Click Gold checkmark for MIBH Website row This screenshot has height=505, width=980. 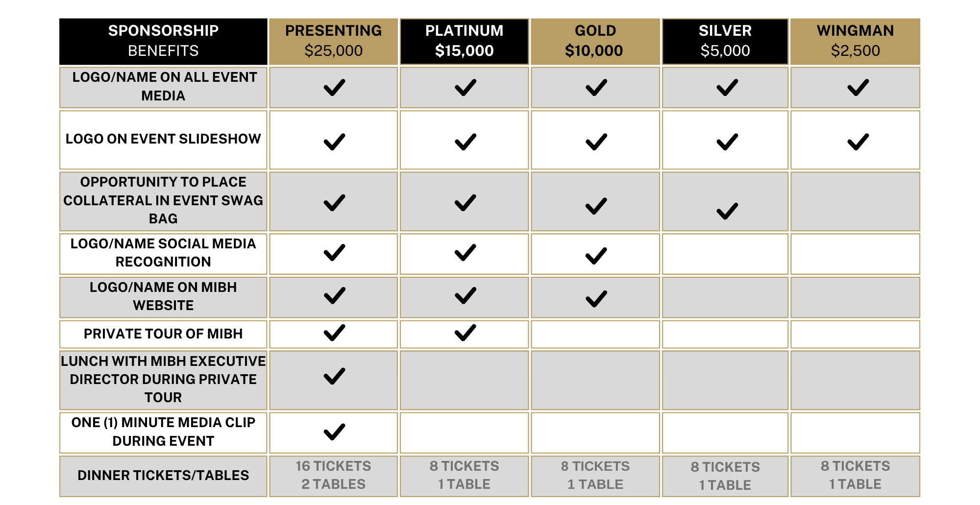[596, 299]
